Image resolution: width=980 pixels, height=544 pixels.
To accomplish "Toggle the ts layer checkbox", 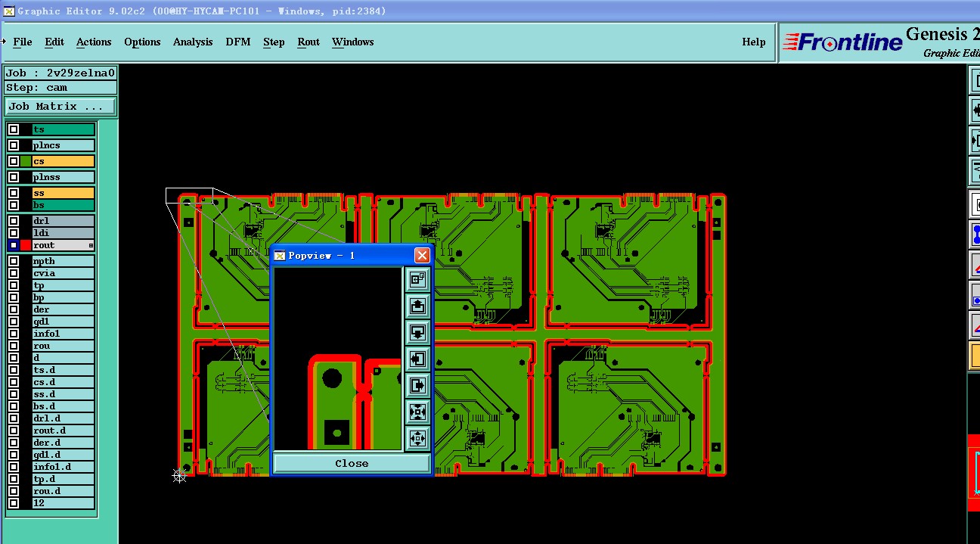I will [x=14, y=129].
